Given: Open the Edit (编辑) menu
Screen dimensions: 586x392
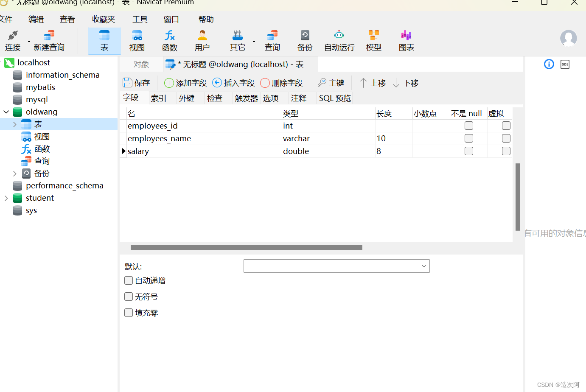Looking at the screenshot, I should pyautogui.click(x=36, y=20).
